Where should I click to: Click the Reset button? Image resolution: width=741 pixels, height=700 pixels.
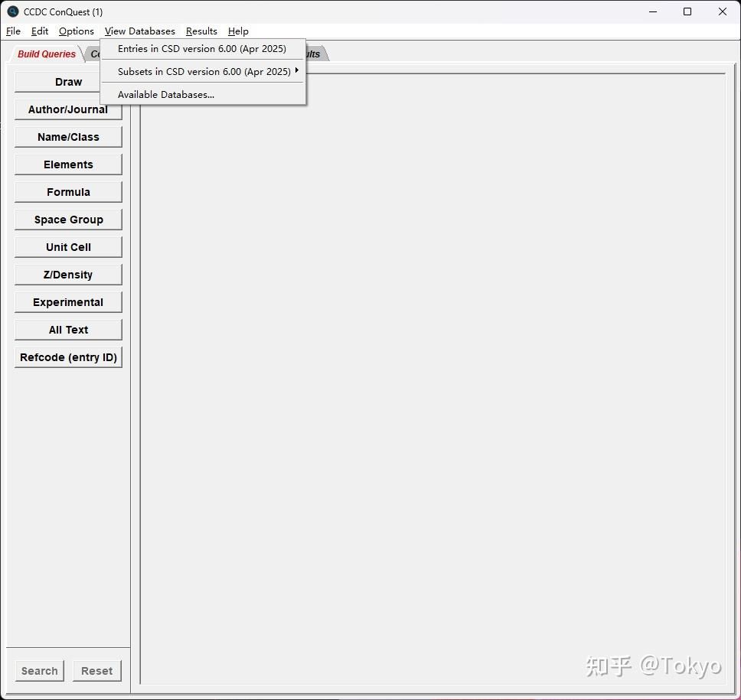point(97,671)
